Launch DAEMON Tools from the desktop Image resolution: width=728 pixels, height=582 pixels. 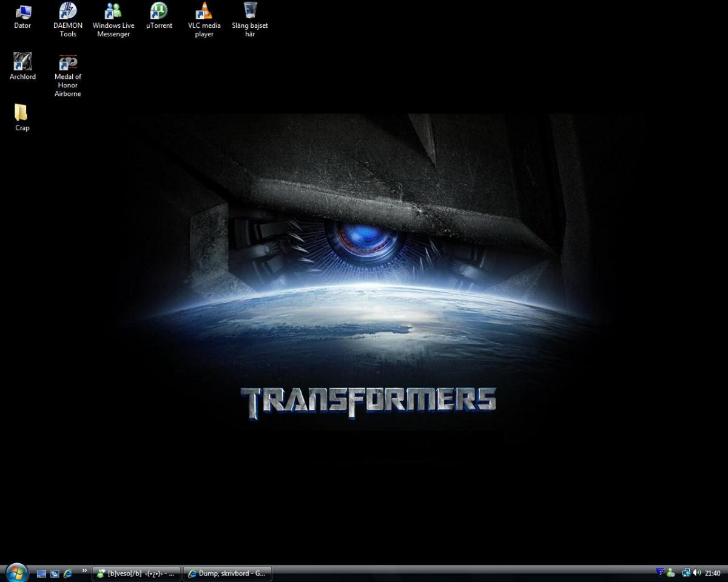[68, 20]
